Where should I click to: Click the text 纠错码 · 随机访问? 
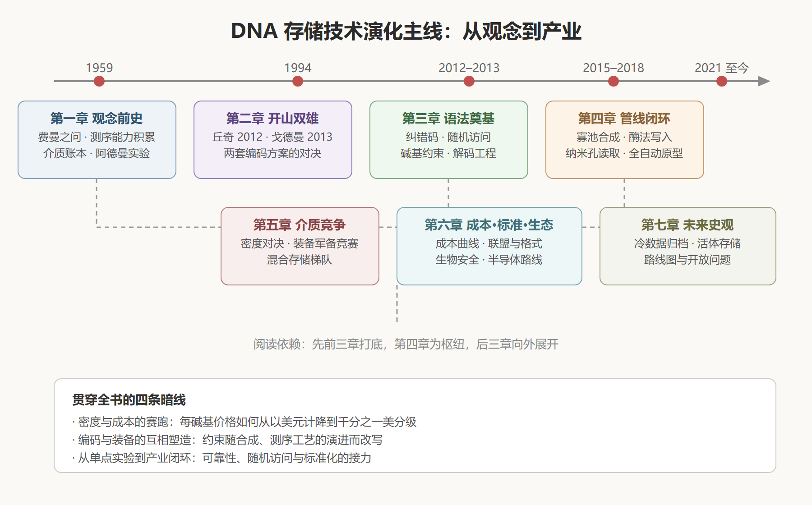[x=448, y=137]
